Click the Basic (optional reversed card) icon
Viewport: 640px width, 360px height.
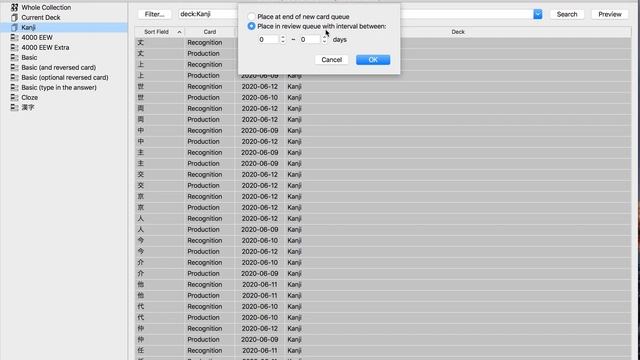14,78
